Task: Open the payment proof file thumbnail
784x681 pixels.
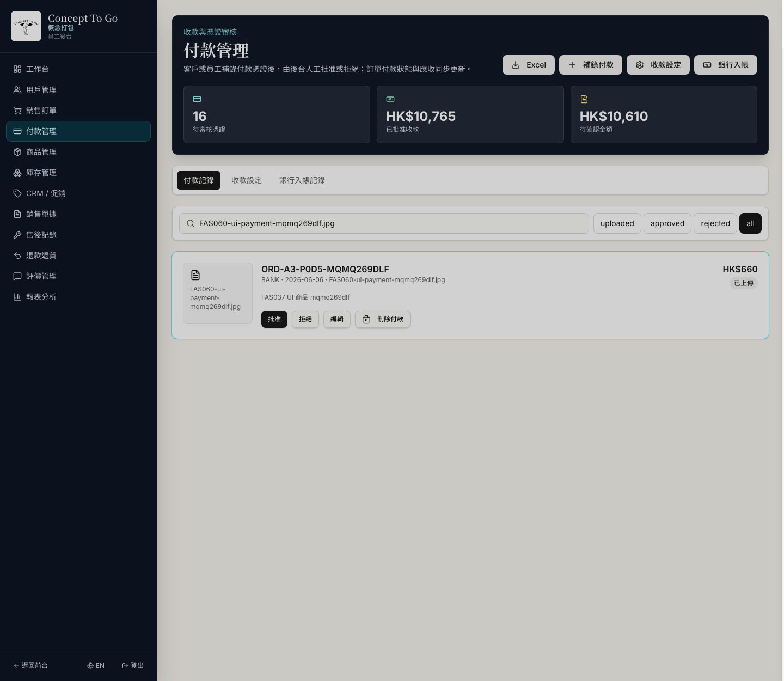Action: tap(218, 293)
